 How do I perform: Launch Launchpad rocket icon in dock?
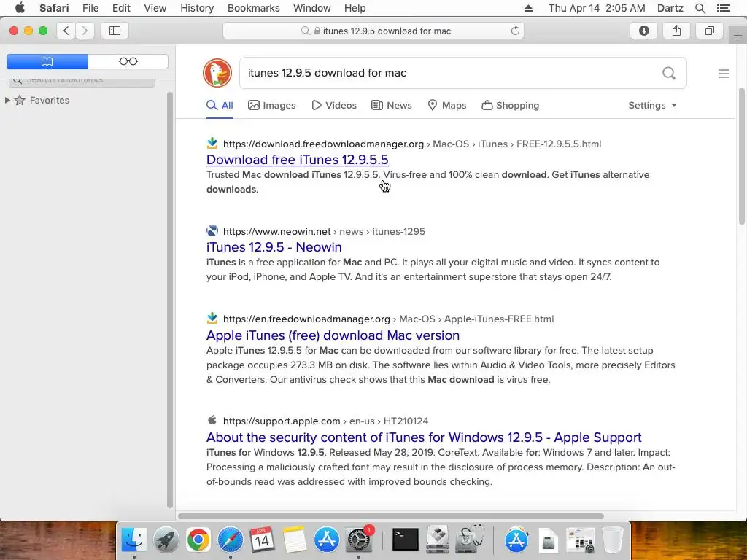pos(166,540)
